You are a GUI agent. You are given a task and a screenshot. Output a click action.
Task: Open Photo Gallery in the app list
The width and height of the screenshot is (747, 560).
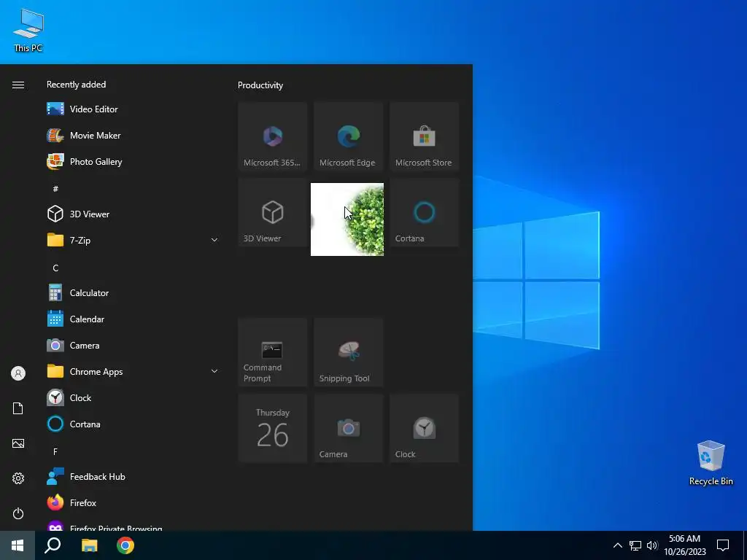pyautogui.click(x=133, y=161)
